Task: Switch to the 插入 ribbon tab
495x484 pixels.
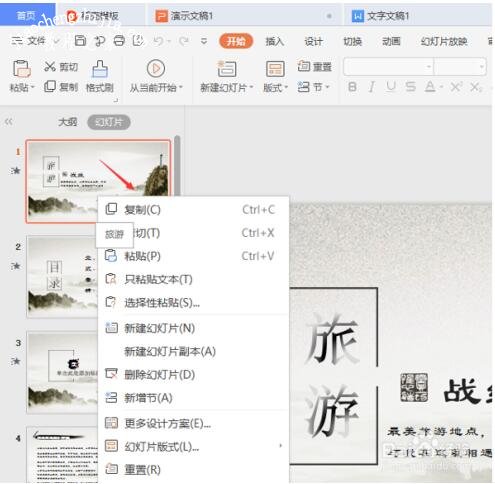Action: (x=275, y=41)
